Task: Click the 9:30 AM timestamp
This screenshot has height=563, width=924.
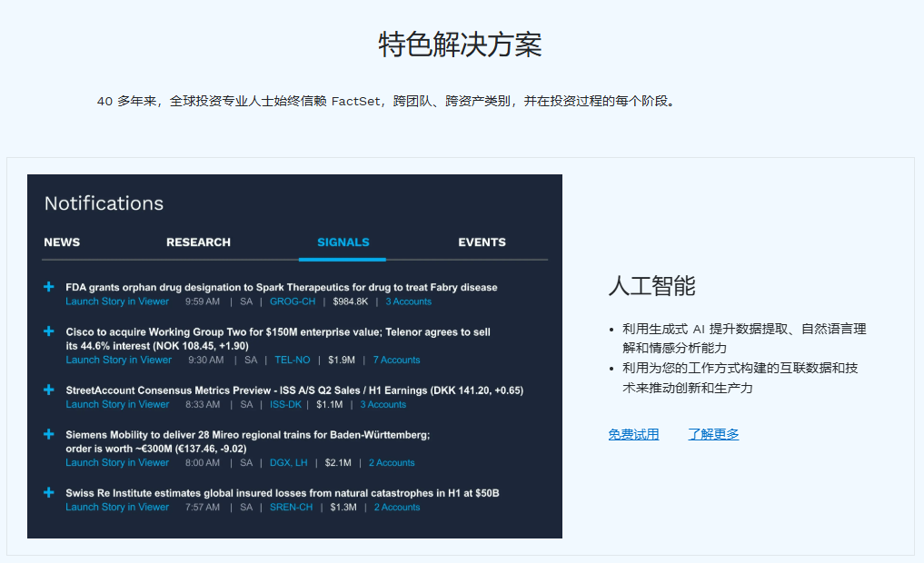Action: pos(205,360)
